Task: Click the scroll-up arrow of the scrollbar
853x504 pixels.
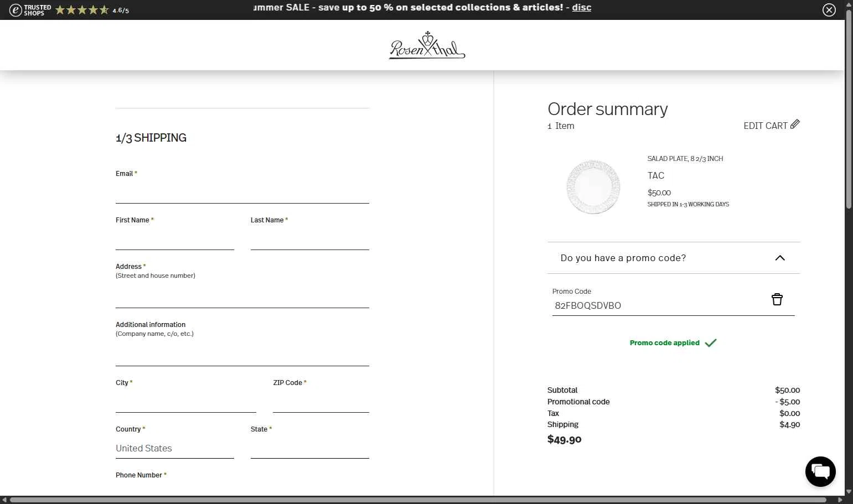Action: click(849, 4)
